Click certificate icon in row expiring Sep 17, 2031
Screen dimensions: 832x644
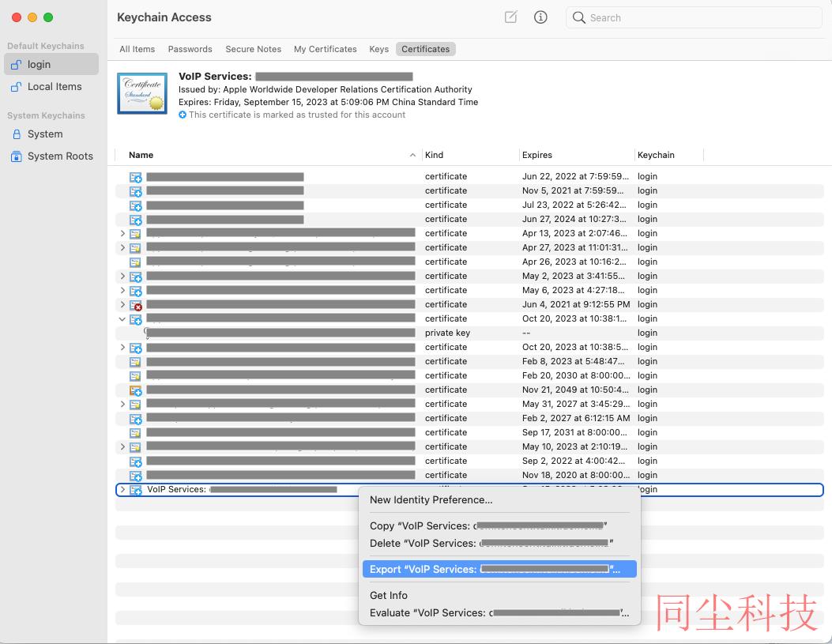[x=135, y=433]
